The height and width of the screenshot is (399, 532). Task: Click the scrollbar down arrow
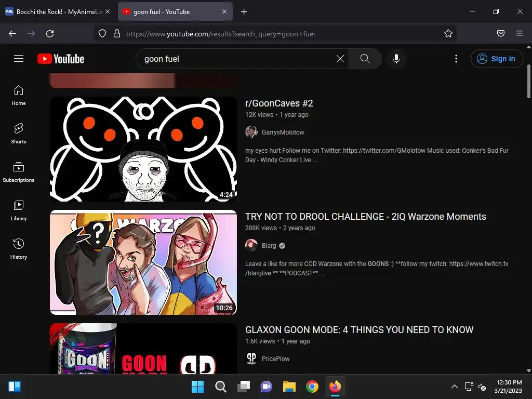tap(528, 371)
